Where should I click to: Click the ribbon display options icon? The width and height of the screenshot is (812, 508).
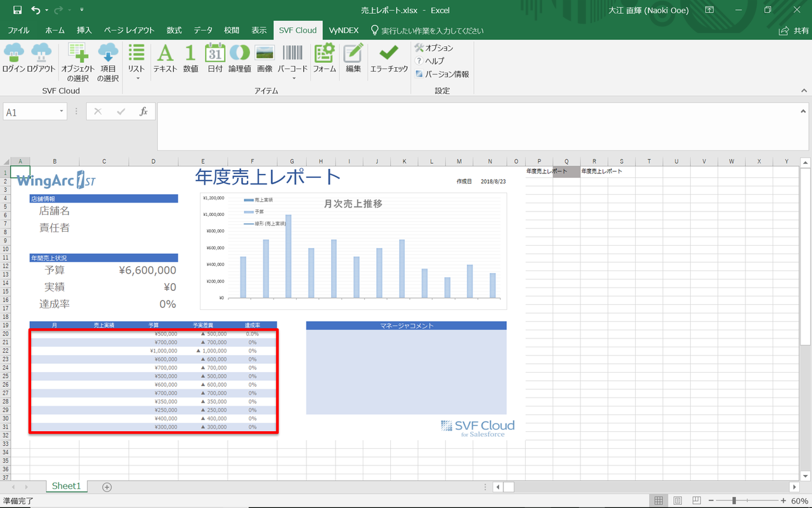pos(709,10)
